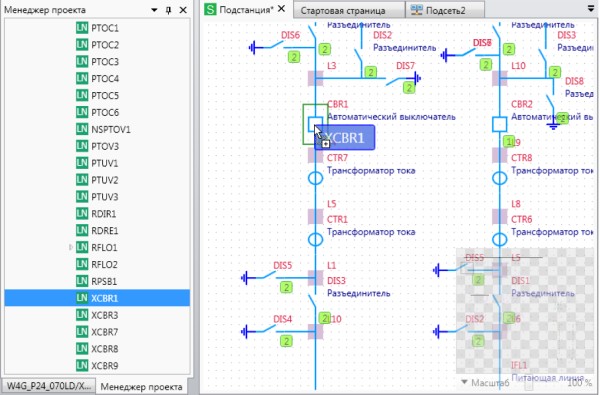Click the LN icon beside PTOC3
This screenshot has height=395, width=600.
point(82,62)
